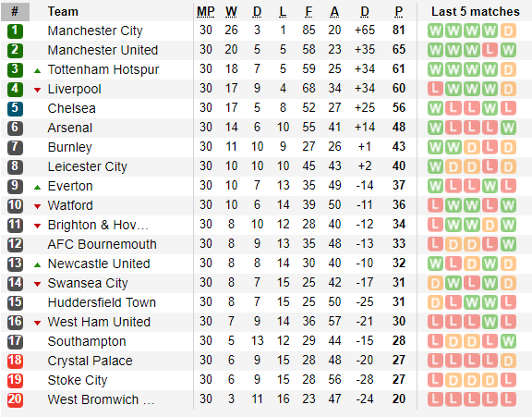Click West Bromwich's rank 20 badge
Image resolution: width=532 pixels, height=417 pixels.
pos(15,399)
